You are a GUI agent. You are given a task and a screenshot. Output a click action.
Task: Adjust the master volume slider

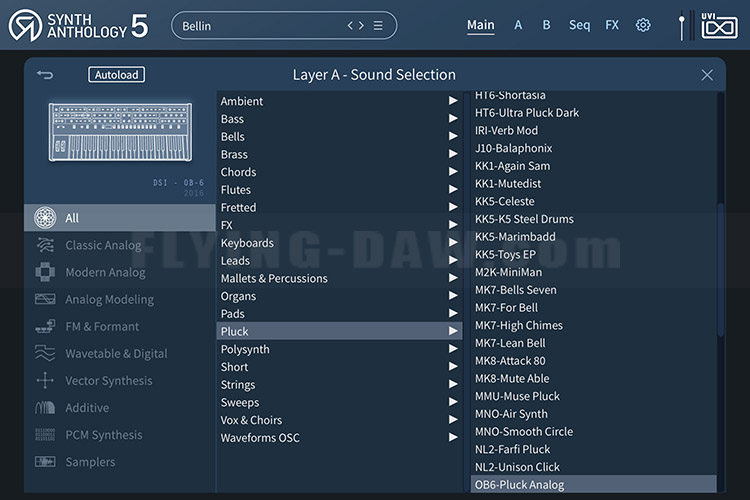click(x=682, y=26)
